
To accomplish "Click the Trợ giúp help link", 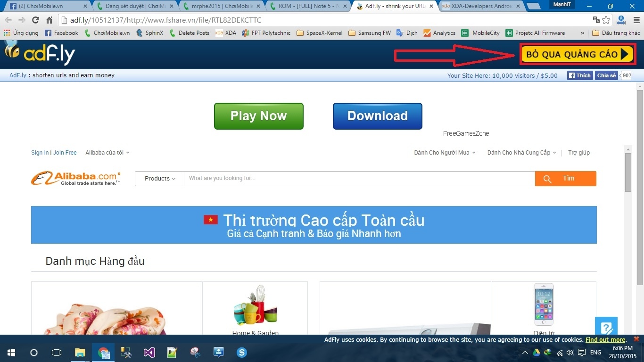I will point(579,153).
